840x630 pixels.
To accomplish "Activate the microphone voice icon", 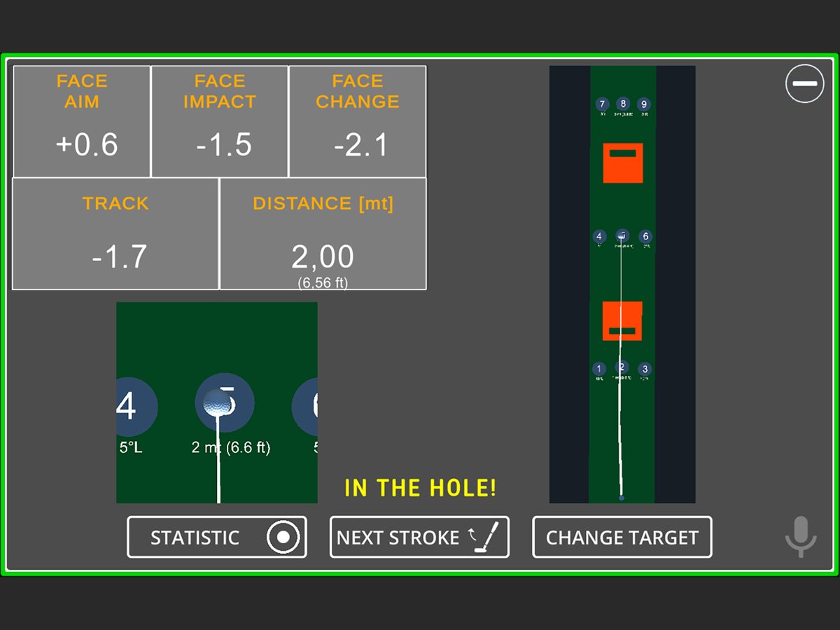I will click(801, 538).
